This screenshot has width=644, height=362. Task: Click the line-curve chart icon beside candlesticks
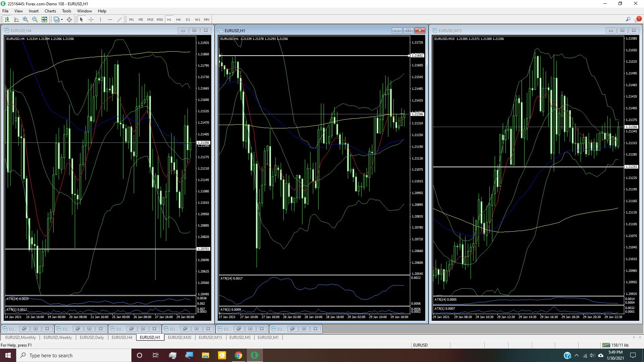point(16,19)
